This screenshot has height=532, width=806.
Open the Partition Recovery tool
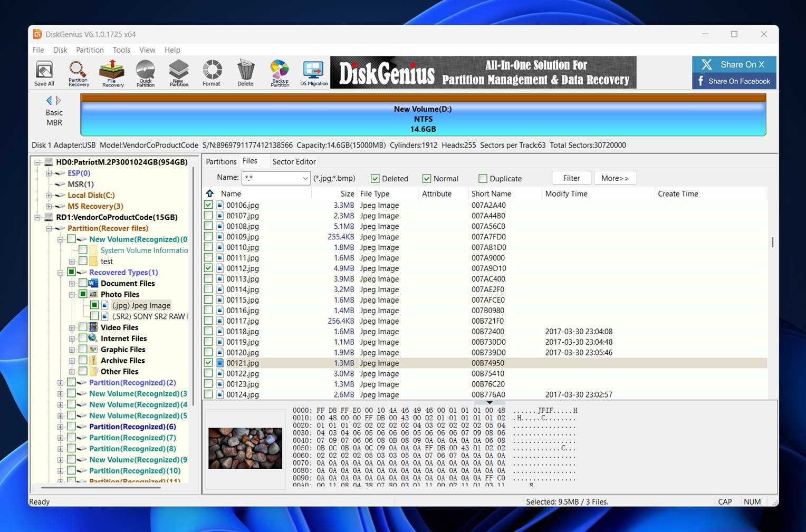point(78,73)
